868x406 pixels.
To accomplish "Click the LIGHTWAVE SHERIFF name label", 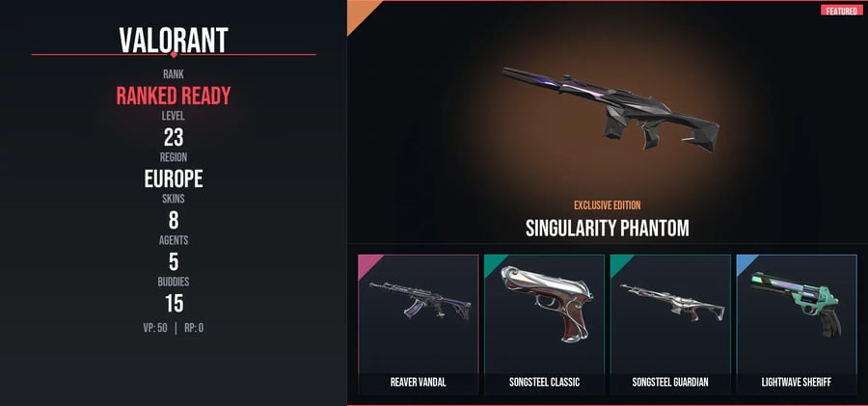I will click(797, 383).
